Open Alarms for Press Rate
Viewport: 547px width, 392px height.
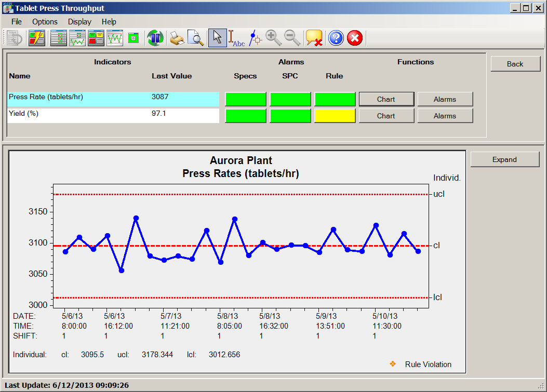pyautogui.click(x=445, y=99)
